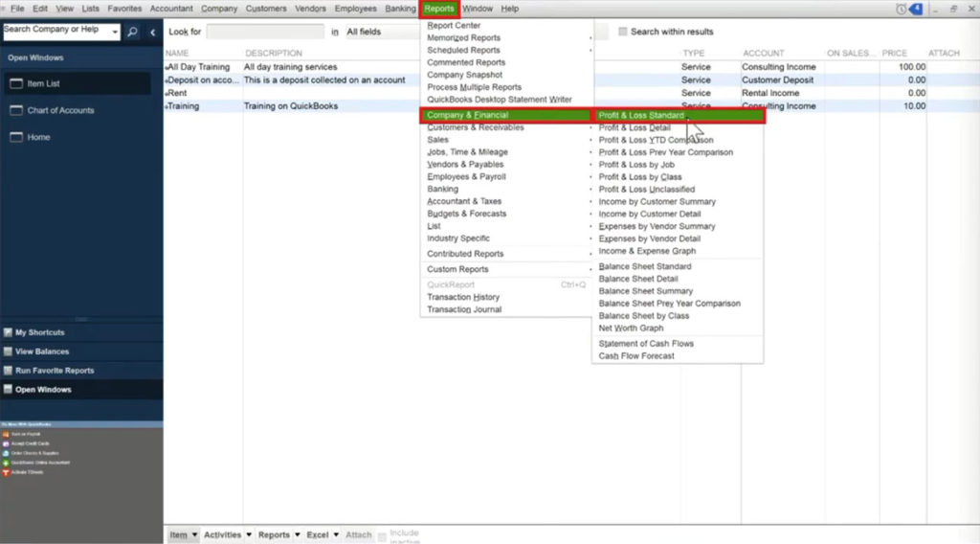Open the reminders clock icon in title bar
The image size is (980, 544).
pyautogui.click(x=902, y=9)
